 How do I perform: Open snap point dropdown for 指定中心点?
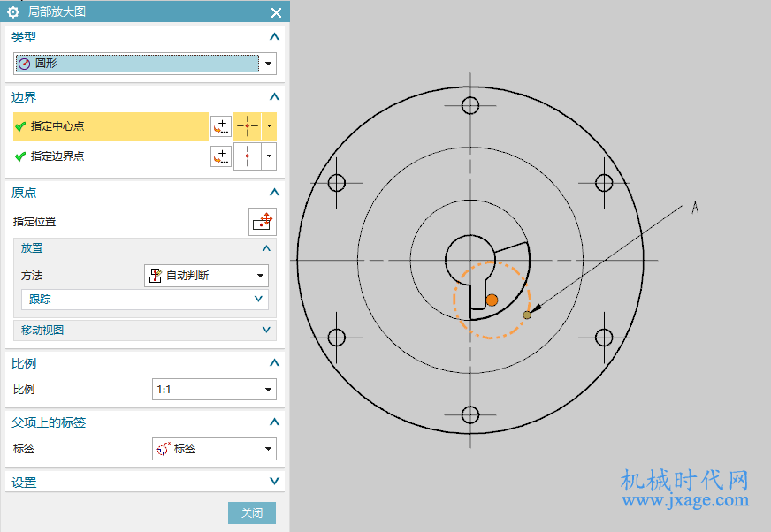coord(269,126)
